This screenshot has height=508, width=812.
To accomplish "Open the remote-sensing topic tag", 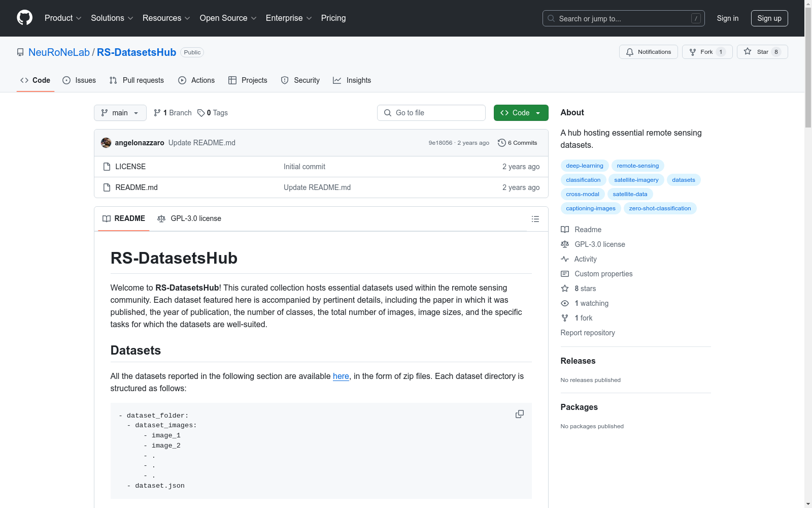I will tap(638, 166).
